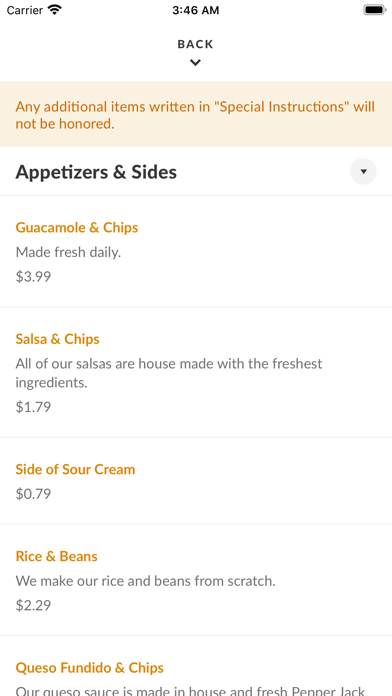Tap the $1.79 salsa price
392x696 pixels.
pos(33,407)
